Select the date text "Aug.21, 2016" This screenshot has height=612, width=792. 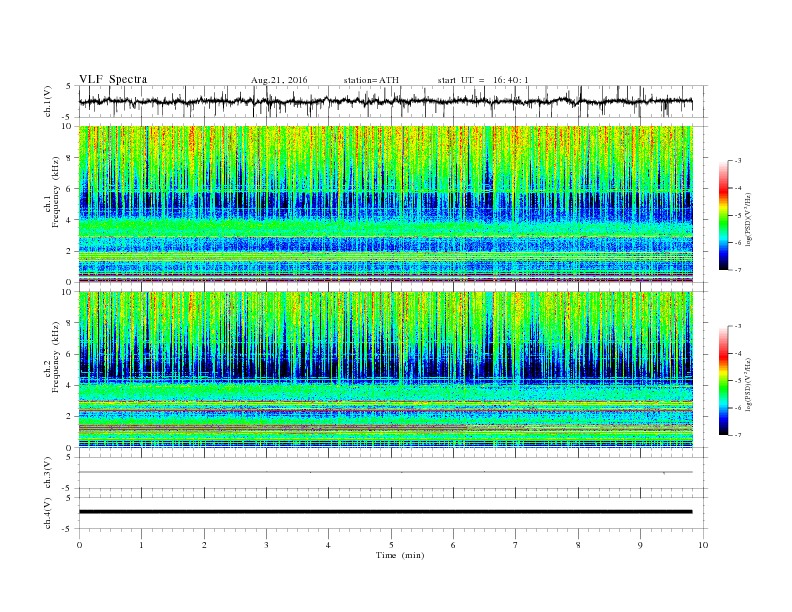pos(279,80)
